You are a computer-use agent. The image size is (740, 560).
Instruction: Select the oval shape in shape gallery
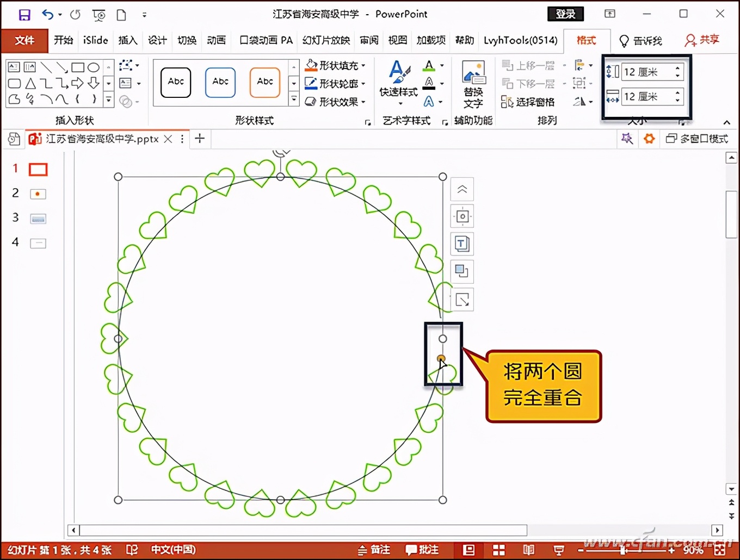94,67
